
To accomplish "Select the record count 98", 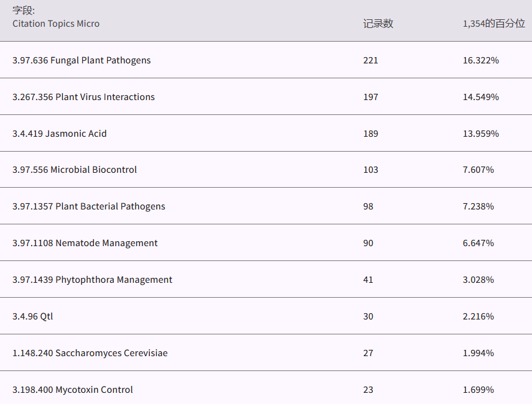I will [368, 206].
